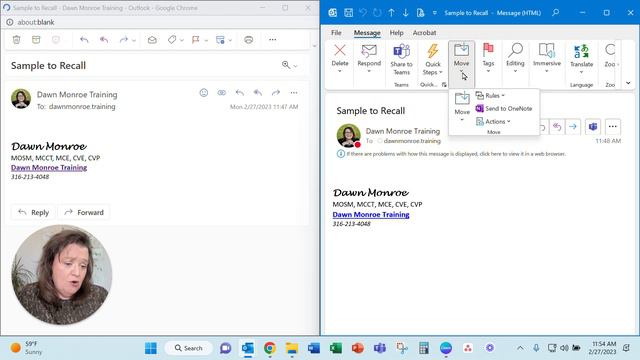
Task: Customize Quick Access Toolbar dropdown arrow
Action: pos(435,13)
